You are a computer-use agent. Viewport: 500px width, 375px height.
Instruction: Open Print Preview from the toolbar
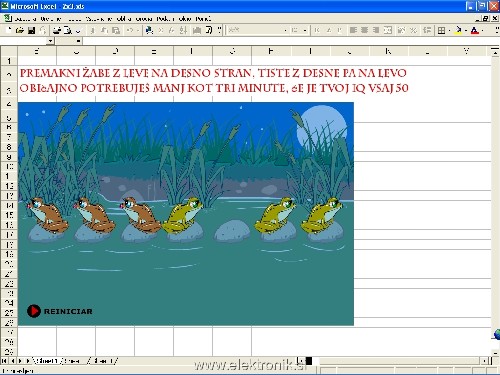point(68,30)
